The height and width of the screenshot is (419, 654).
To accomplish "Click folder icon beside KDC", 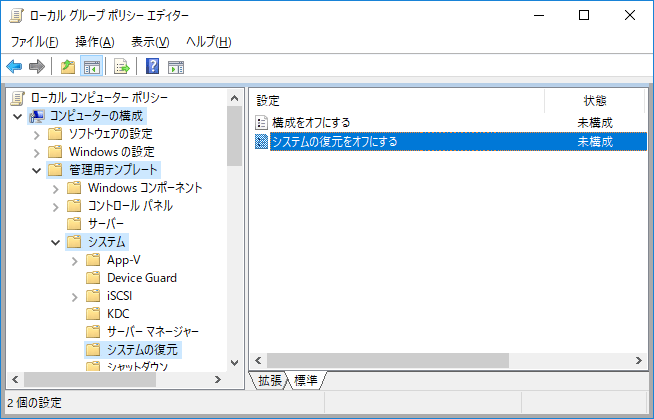I will (93, 314).
